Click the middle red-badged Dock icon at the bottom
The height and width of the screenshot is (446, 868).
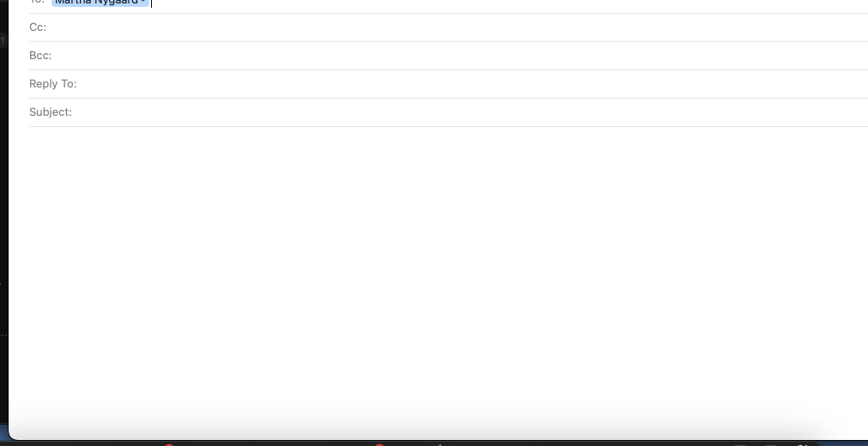[379, 444]
